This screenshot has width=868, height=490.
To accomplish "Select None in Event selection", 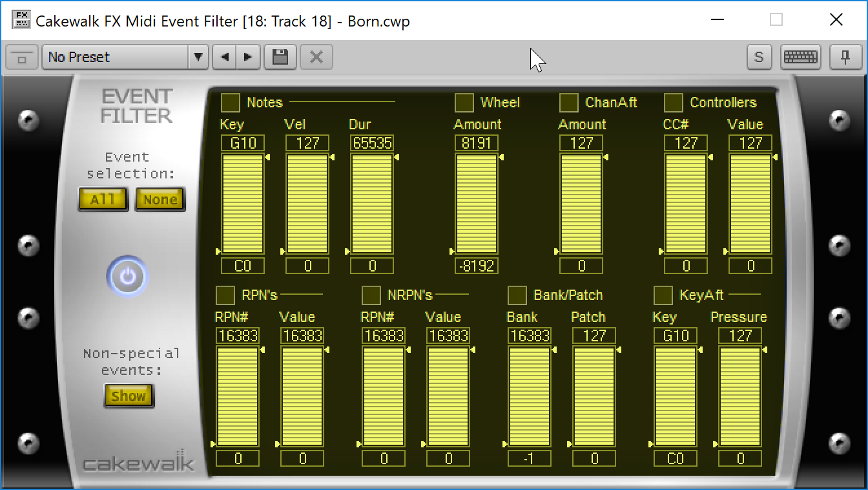I will tap(160, 199).
